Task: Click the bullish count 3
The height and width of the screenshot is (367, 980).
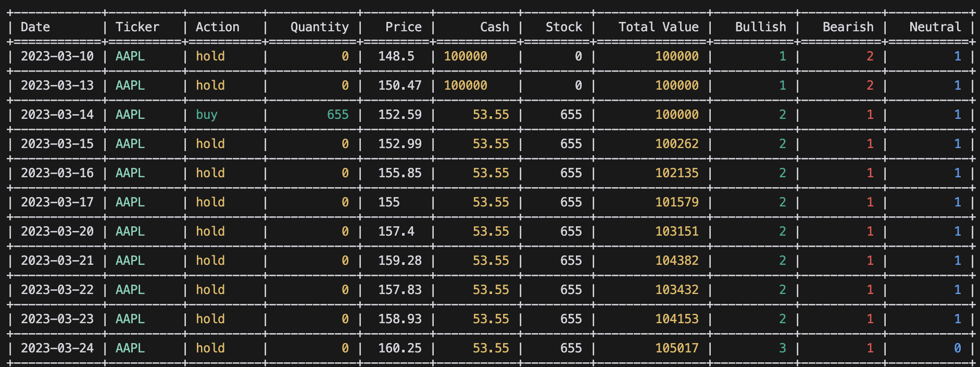Action: tap(782, 348)
